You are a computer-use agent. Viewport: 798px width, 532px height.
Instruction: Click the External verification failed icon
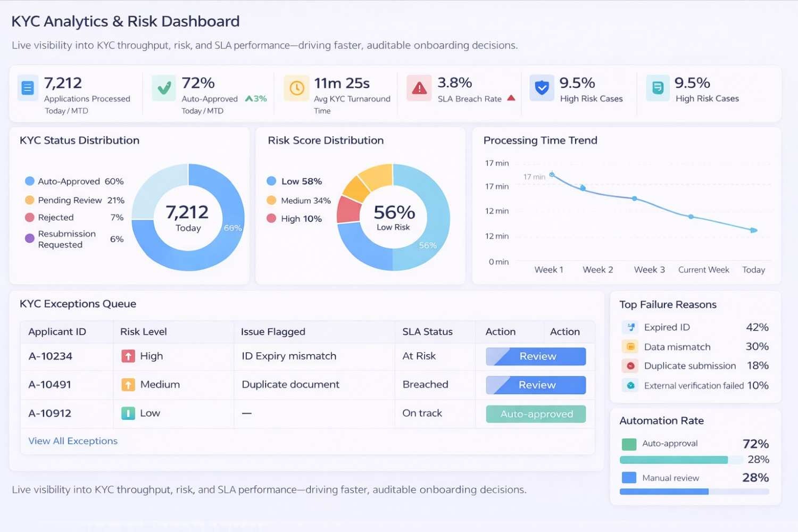630,385
